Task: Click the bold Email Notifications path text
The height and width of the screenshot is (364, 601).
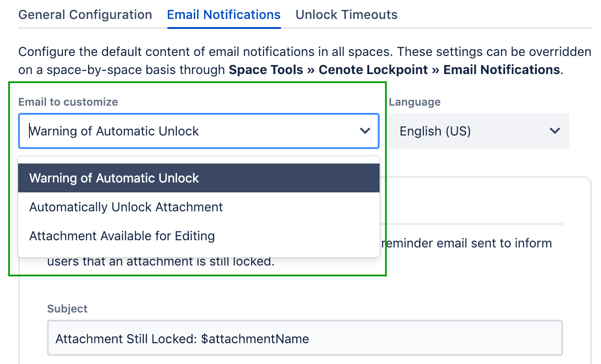Action: point(502,70)
